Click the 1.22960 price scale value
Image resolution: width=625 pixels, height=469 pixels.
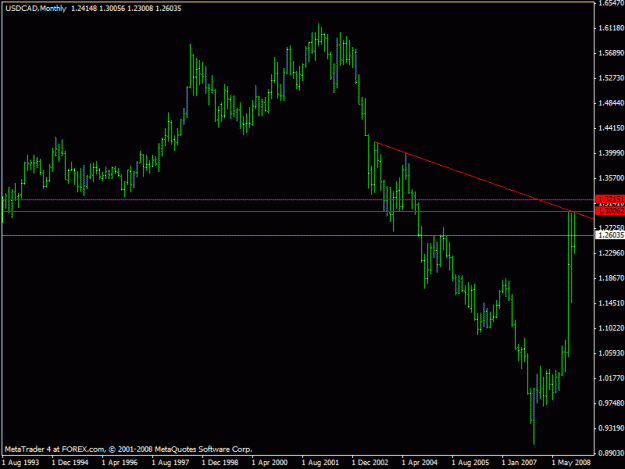(x=611, y=253)
